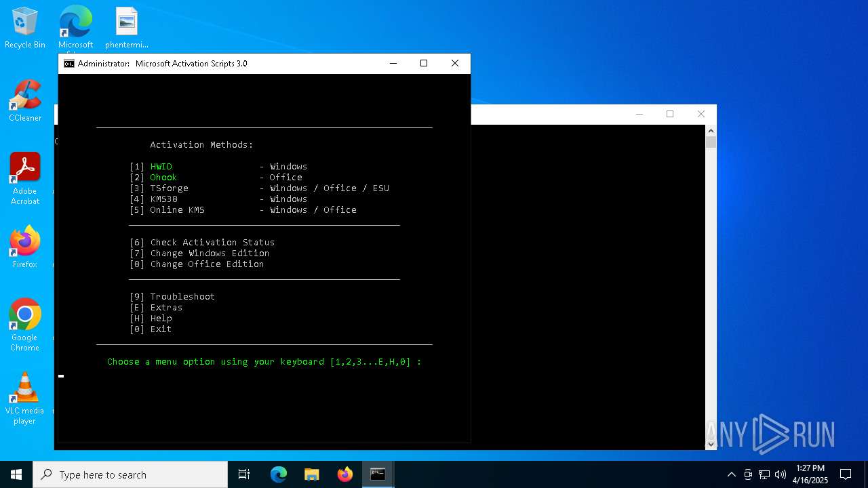Select the phentermi... image file on desktop
Image resolution: width=868 pixels, height=488 pixels.
coord(127,28)
